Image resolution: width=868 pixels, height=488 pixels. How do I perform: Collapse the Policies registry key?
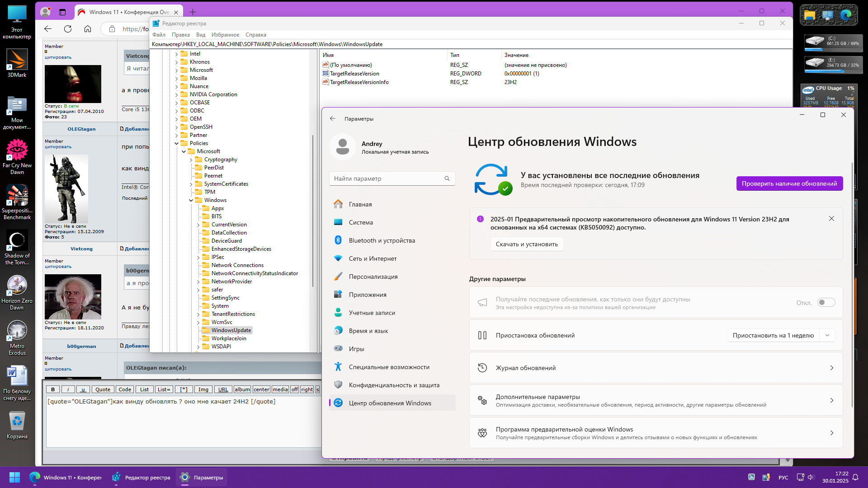(177, 143)
